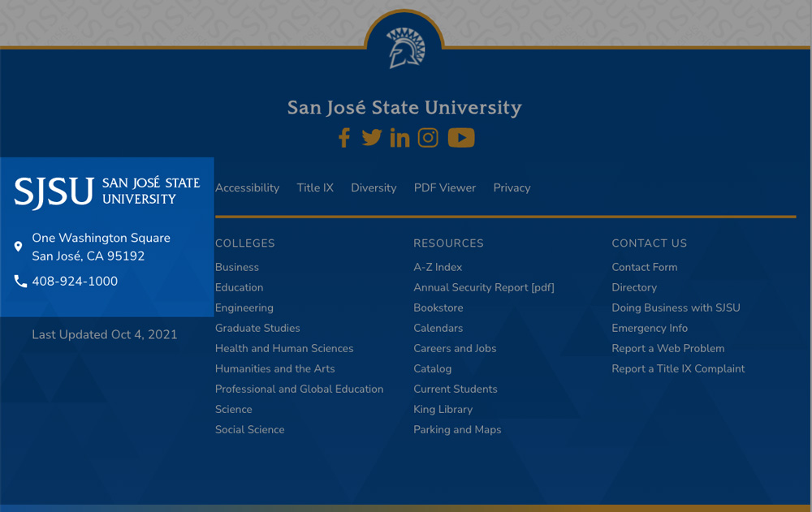This screenshot has width=812, height=512.
Task: Open the Engineering college page
Action: (x=242, y=308)
